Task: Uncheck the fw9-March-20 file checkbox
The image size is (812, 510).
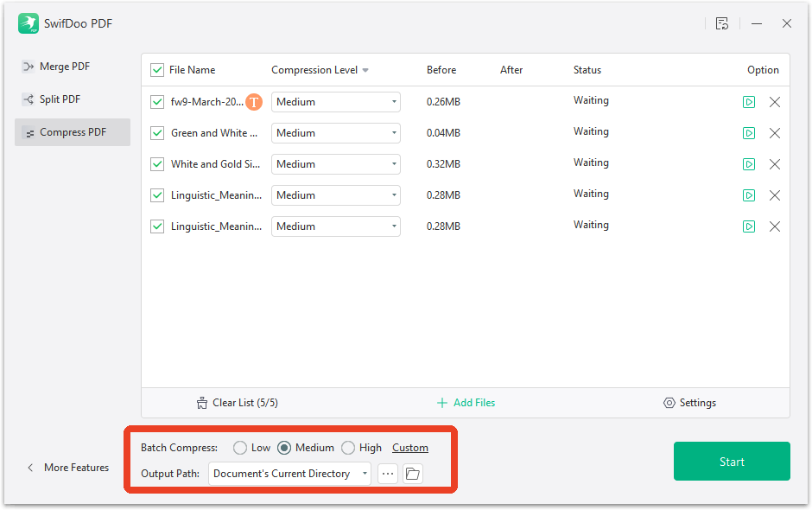Action: coord(157,102)
